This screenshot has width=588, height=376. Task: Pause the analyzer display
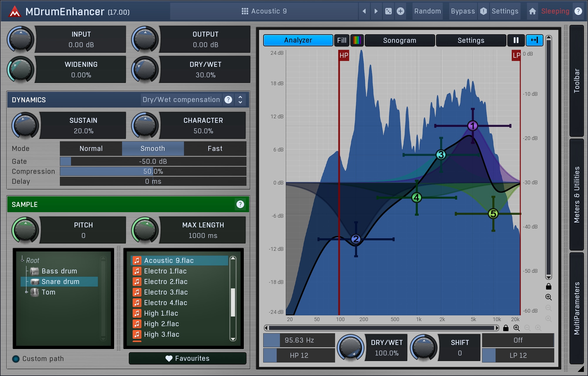tap(516, 40)
